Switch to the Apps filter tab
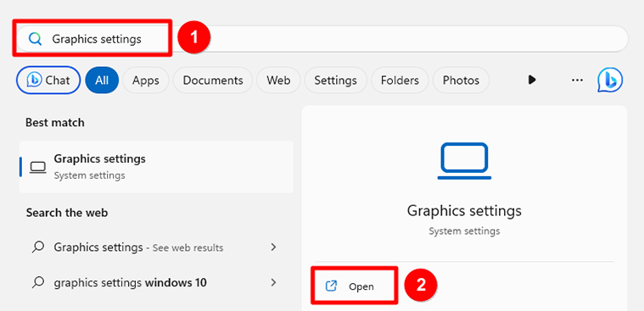 coord(145,80)
